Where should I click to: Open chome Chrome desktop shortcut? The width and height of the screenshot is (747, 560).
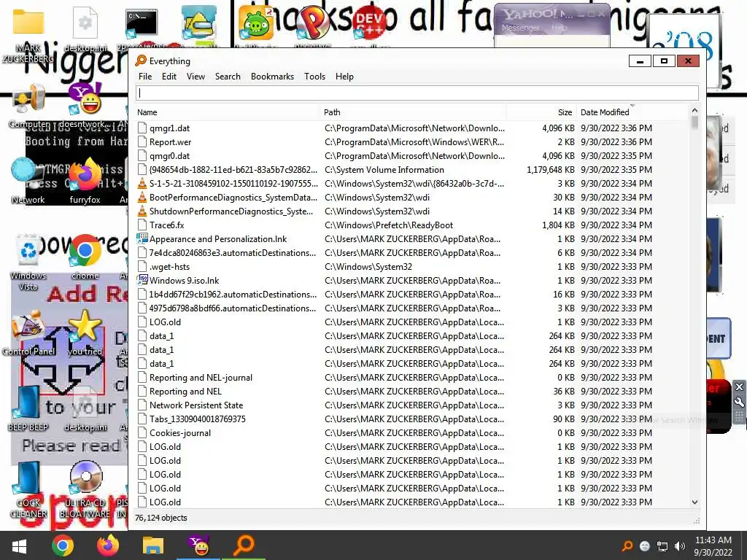pos(85,257)
